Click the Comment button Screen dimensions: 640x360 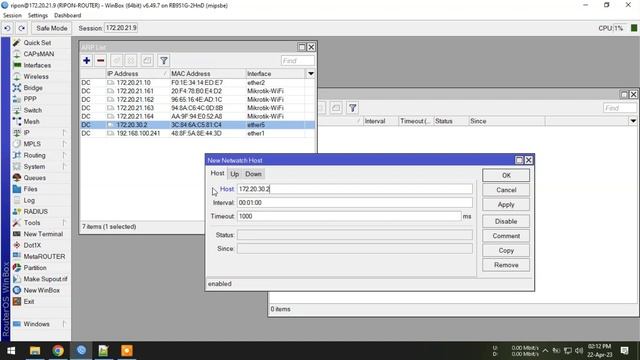tap(506, 236)
